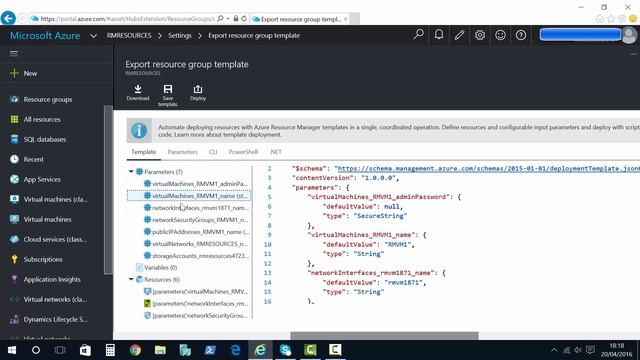Open File Explorer from the taskbar
The width and height of the screenshot is (640, 360).
coord(160,350)
